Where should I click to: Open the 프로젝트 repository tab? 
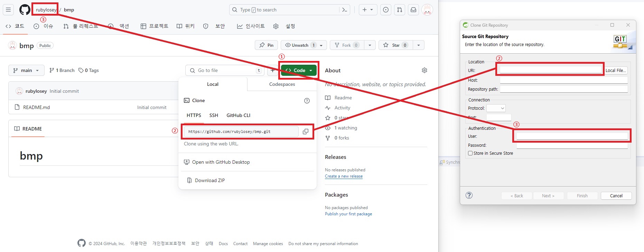tap(154, 26)
